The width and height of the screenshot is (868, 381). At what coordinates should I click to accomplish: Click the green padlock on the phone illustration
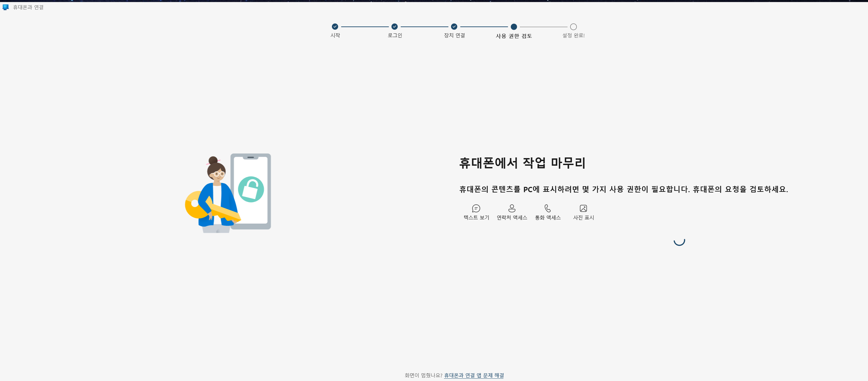[251, 189]
